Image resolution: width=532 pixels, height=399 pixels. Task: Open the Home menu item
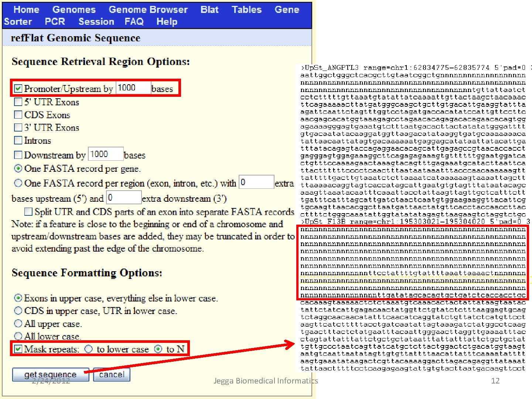[26, 10]
